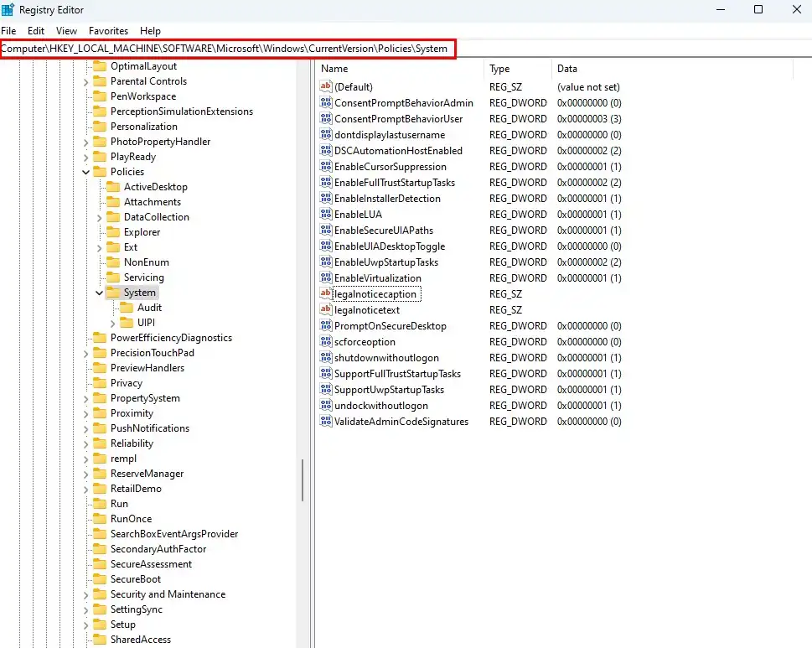Click the System folder icon in tree

point(113,293)
